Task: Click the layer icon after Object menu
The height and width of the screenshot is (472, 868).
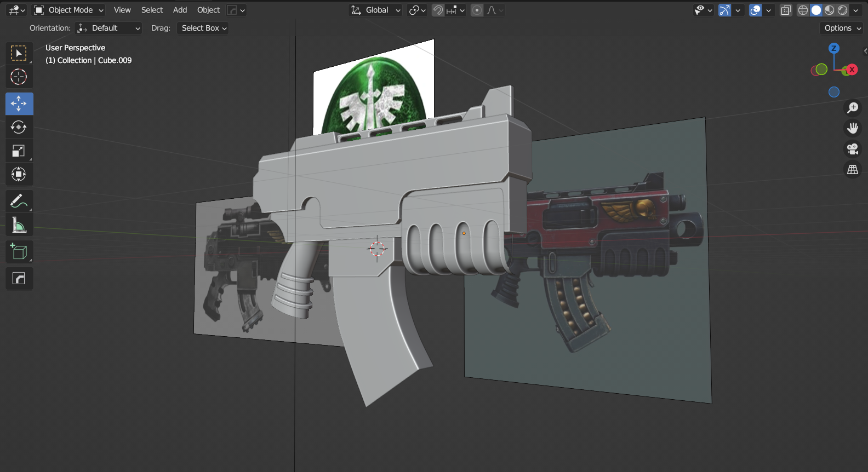Action: (236, 10)
